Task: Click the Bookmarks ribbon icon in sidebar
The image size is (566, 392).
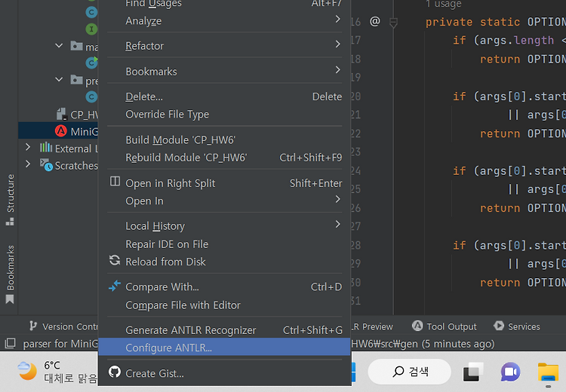Action: click(10, 299)
